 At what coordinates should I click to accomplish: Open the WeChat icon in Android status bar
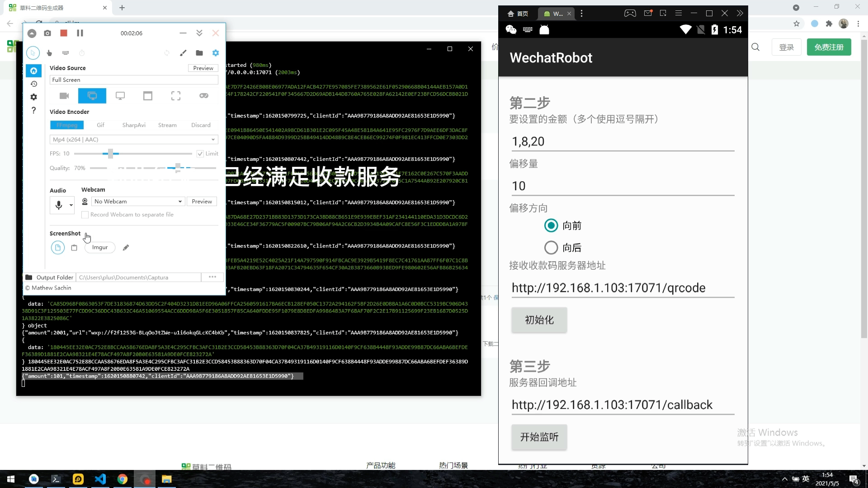(x=511, y=29)
